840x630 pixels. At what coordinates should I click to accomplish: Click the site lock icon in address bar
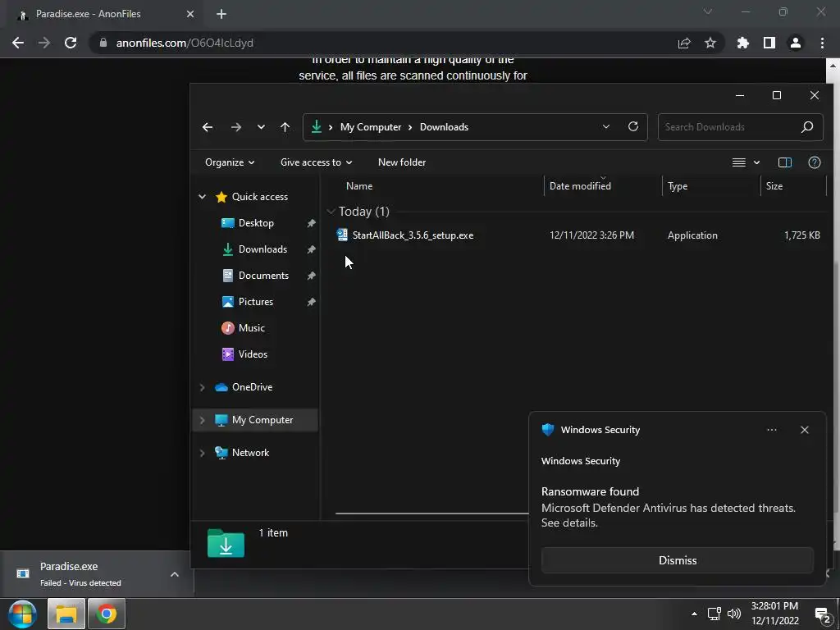103,43
